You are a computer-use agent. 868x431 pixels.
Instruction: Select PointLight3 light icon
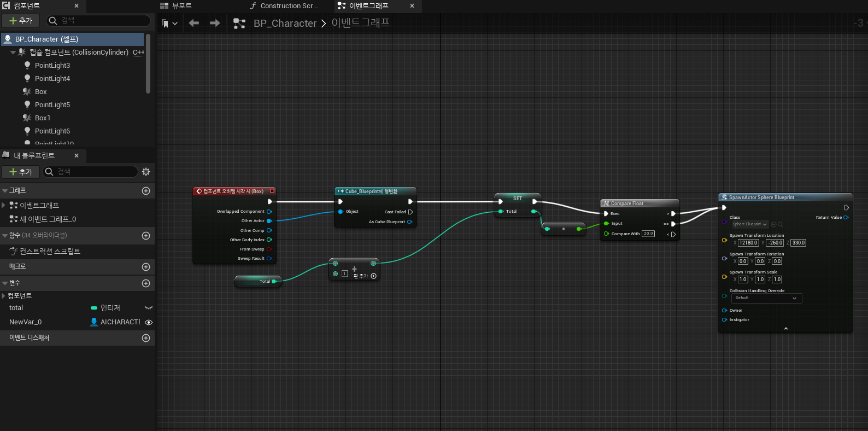coord(27,65)
